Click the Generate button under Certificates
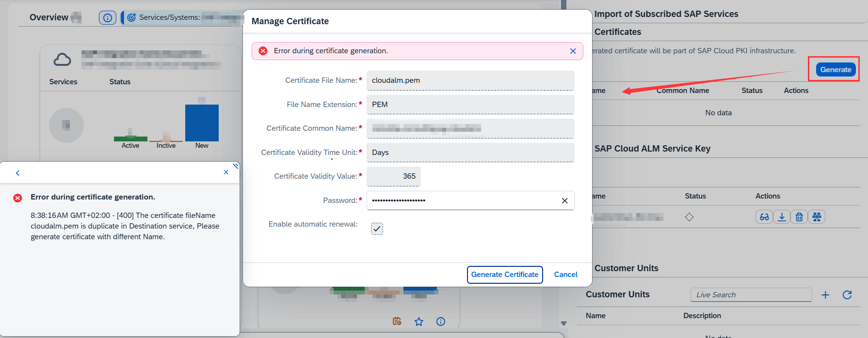 836,70
